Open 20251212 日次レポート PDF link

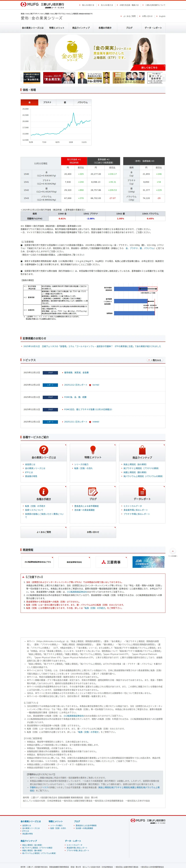click(76, 385)
